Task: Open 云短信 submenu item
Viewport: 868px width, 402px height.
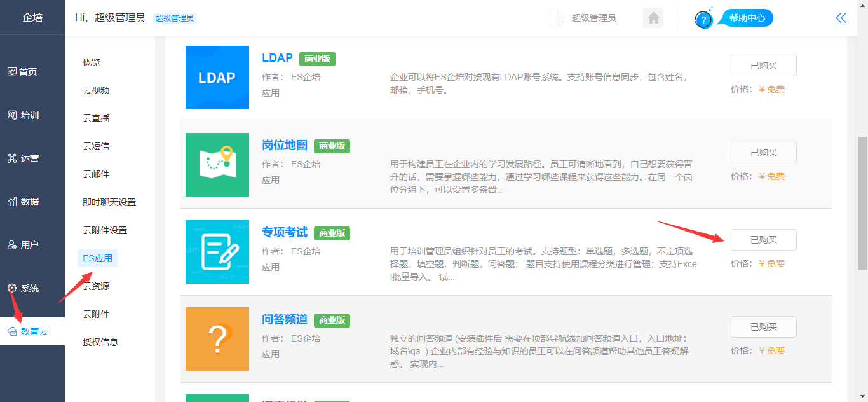Action: tap(96, 146)
